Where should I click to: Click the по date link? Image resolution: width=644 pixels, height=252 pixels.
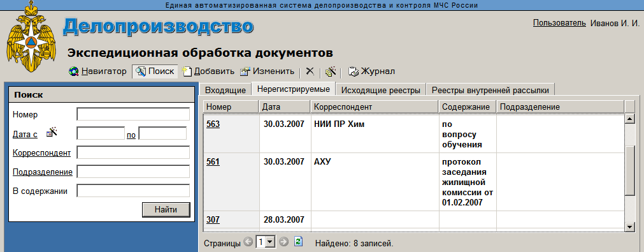point(131,135)
